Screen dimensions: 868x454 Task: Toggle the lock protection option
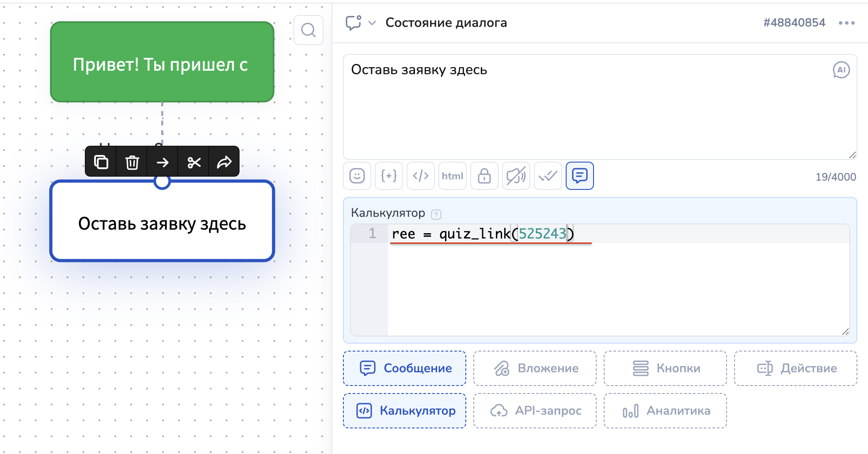click(x=484, y=176)
